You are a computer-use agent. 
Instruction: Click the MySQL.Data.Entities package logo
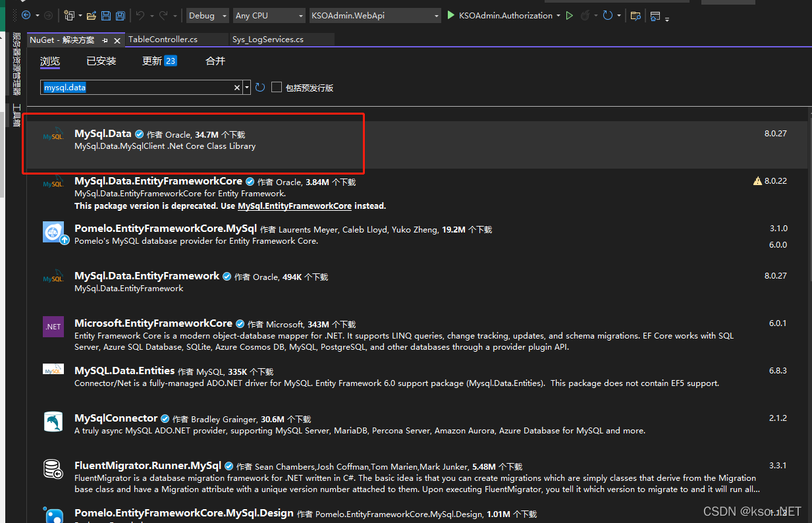point(53,370)
